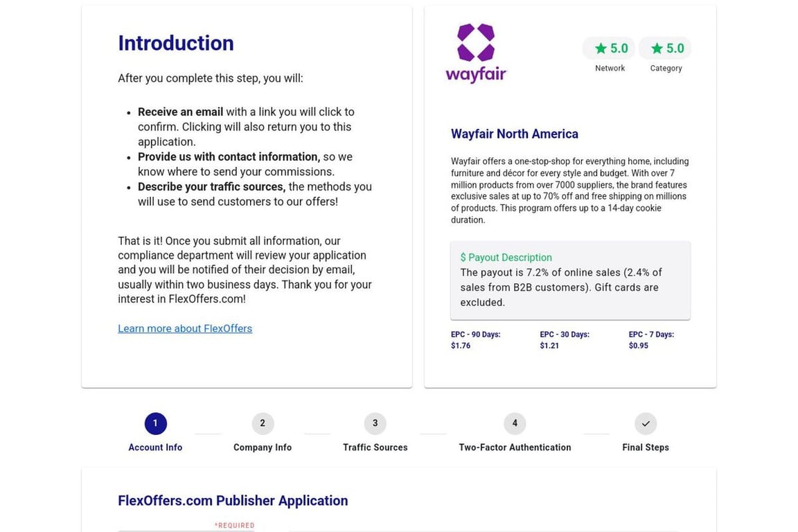Click the Traffic Sources step label
The width and height of the screenshot is (798, 532).
pyautogui.click(x=375, y=447)
